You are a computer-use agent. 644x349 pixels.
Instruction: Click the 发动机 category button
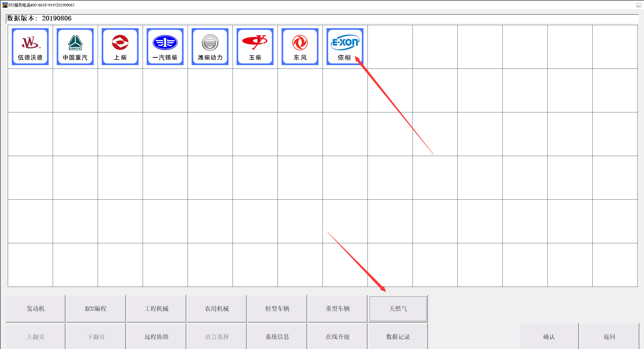point(36,309)
